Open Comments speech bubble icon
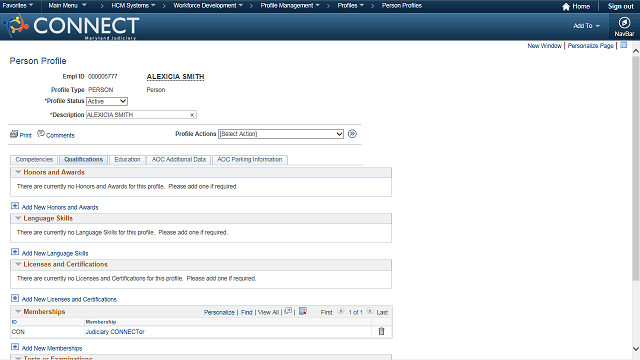 tap(41, 133)
